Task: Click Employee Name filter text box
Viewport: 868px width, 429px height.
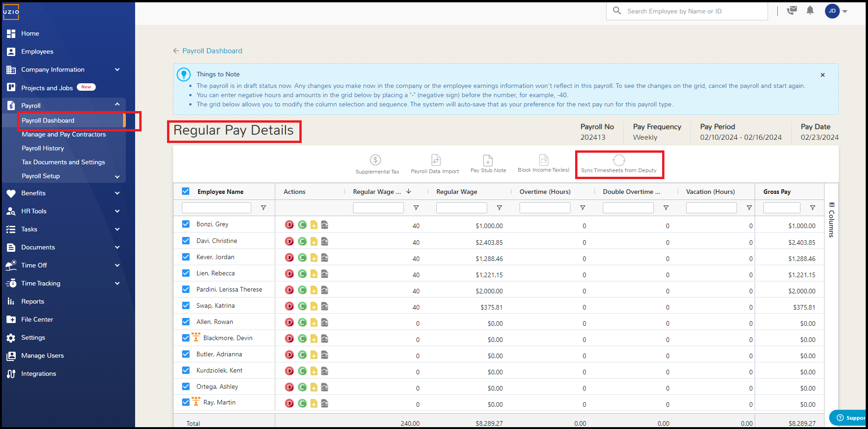Action: point(217,208)
